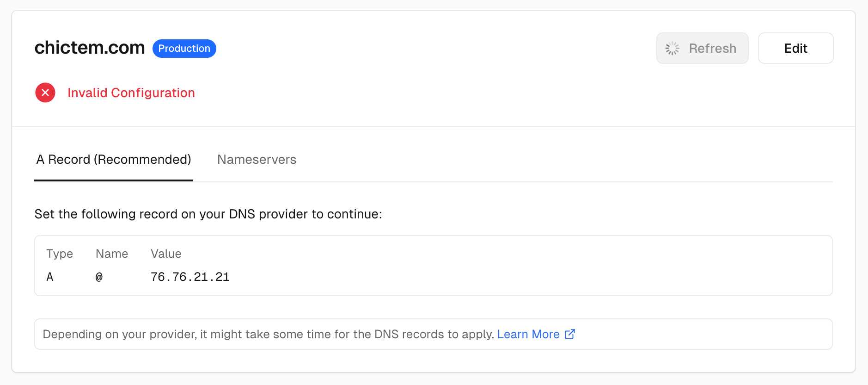This screenshot has width=868, height=385.
Task: Switch to the Nameservers tab
Action: tap(257, 160)
